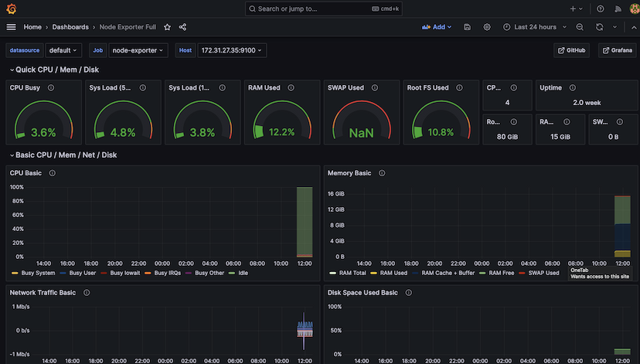Image resolution: width=640 pixels, height=364 pixels.
Task: Go to Home breadcrumb
Action: tap(32, 27)
